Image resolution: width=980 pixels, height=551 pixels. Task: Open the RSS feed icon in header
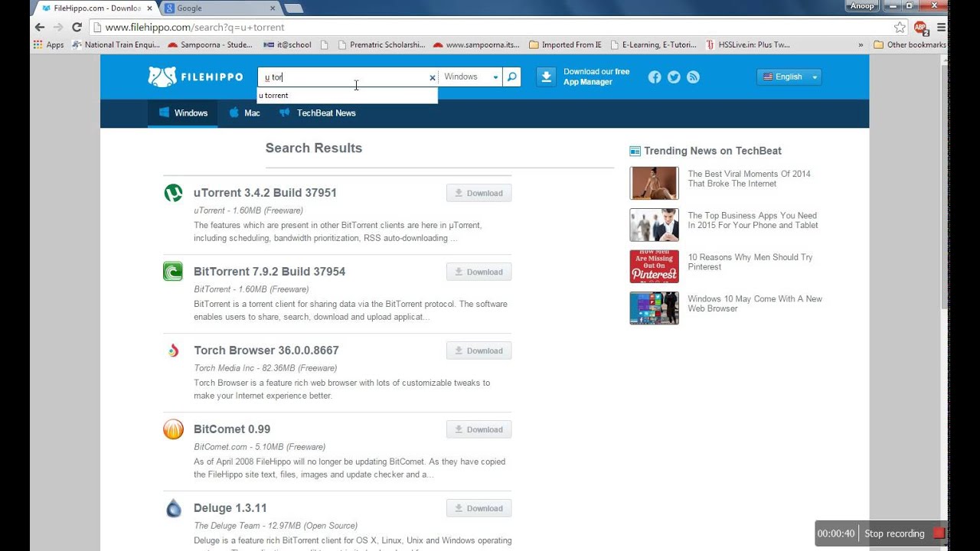click(x=693, y=77)
